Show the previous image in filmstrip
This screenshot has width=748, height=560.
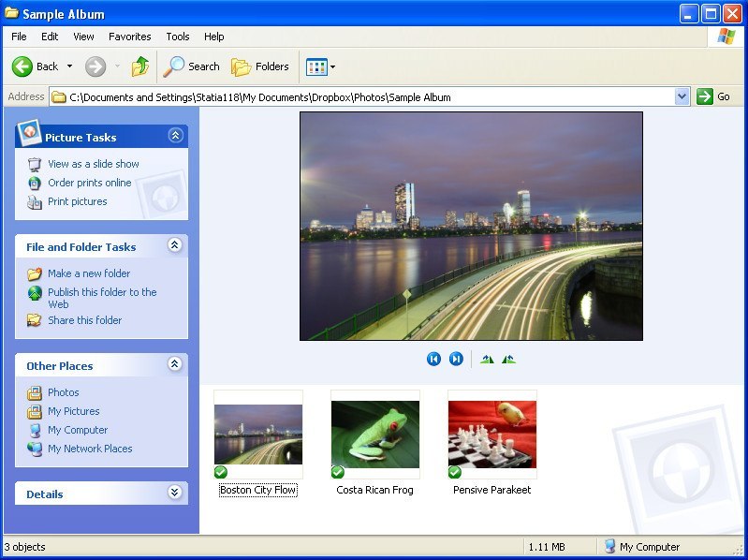(x=433, y=359)
